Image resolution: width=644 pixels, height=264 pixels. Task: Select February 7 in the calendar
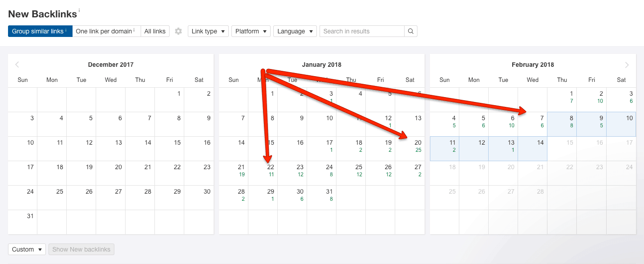coord(533,124)
